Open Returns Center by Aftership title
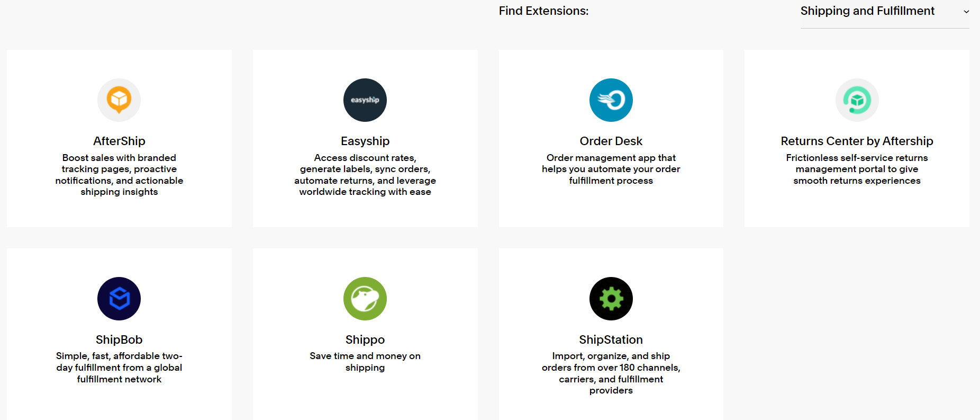980x420 pixels. [857, 141]
